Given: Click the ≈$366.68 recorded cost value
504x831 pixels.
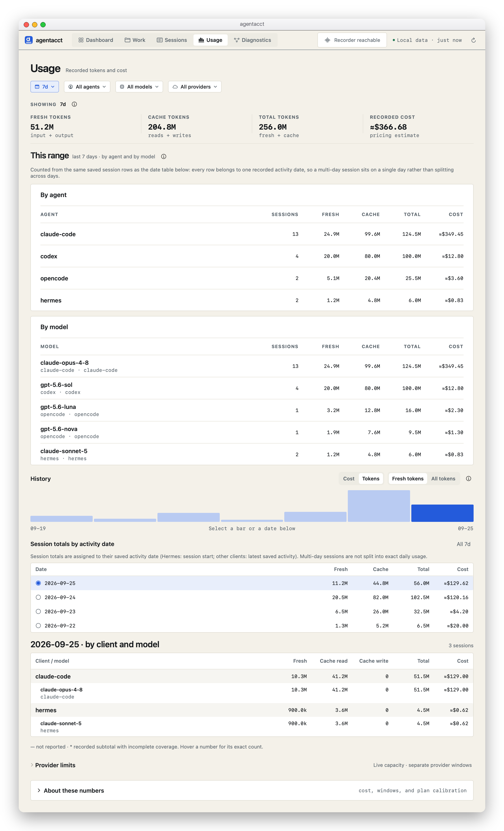Looking at the screenshot, I should [388, 127].
